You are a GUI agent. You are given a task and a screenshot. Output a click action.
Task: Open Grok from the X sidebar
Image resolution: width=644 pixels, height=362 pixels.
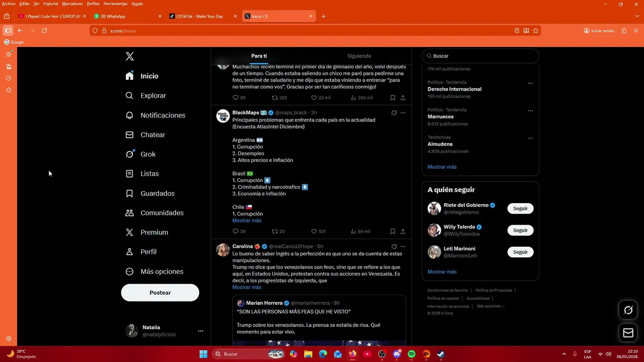pos(141,154)
